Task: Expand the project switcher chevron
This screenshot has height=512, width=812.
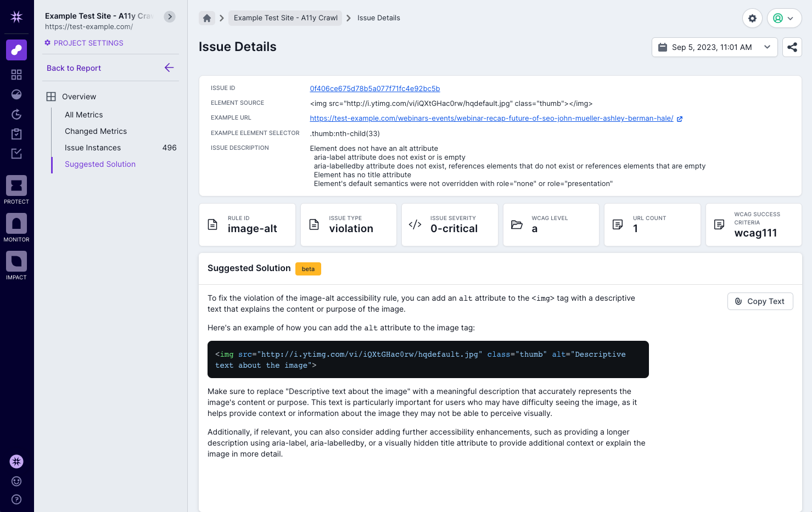Action: pyautogui.click(x=170, y=16)
